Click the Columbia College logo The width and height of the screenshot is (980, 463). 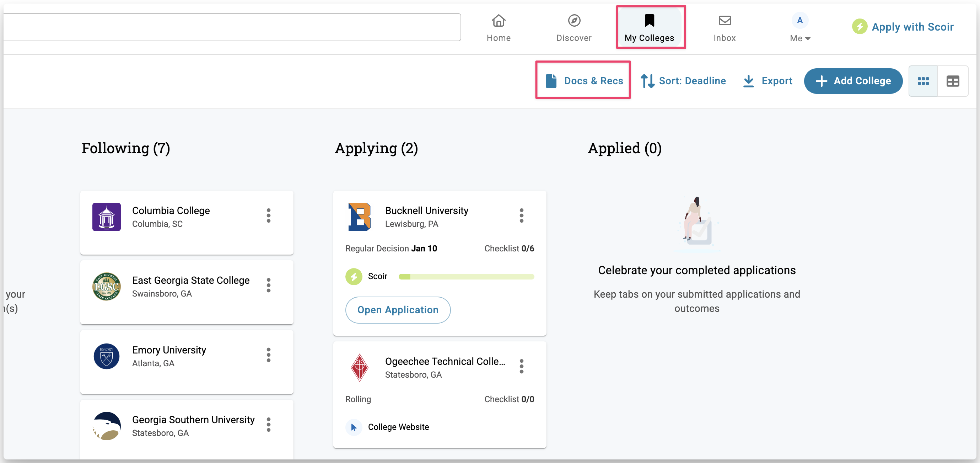pyautogui.click(x=107, y=217)
